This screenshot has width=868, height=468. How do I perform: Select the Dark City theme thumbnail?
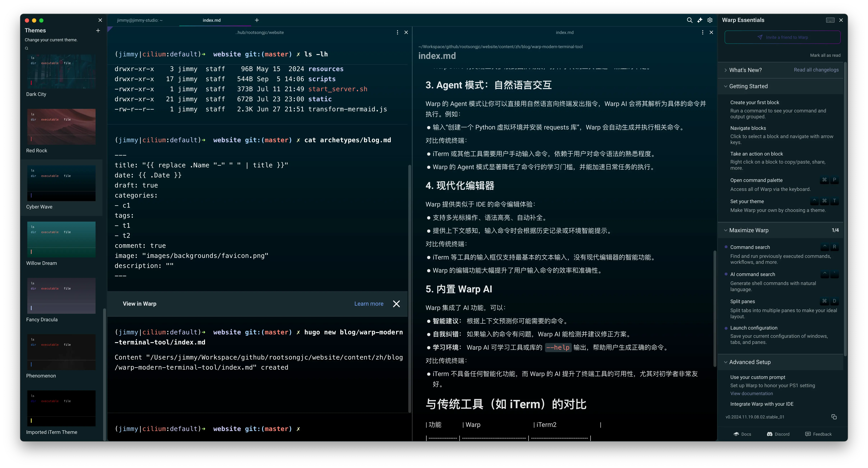(x=61, y=71)
